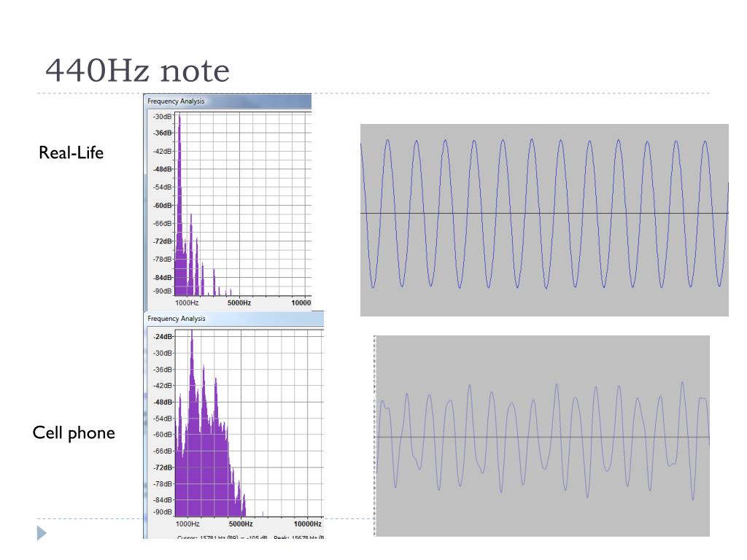Click '-42dB' on the Cell phone chart
Screen dimensions: 747x560
(x=163, y=386)
